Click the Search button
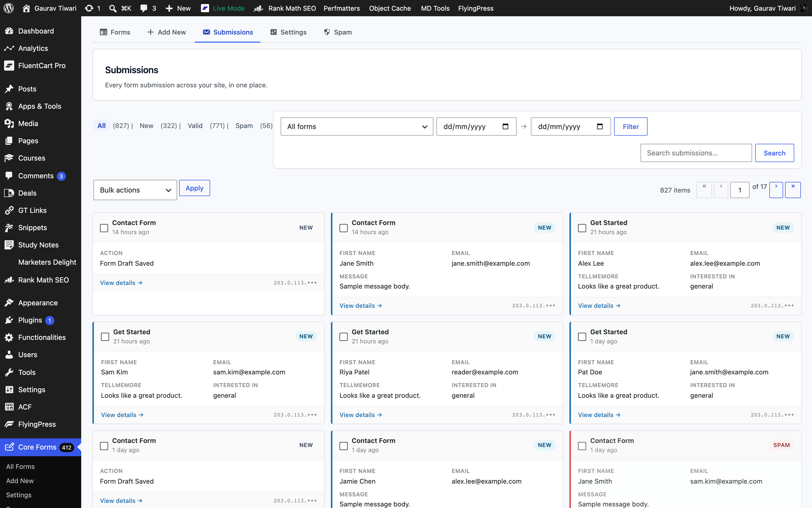 [x=774, y=153]
